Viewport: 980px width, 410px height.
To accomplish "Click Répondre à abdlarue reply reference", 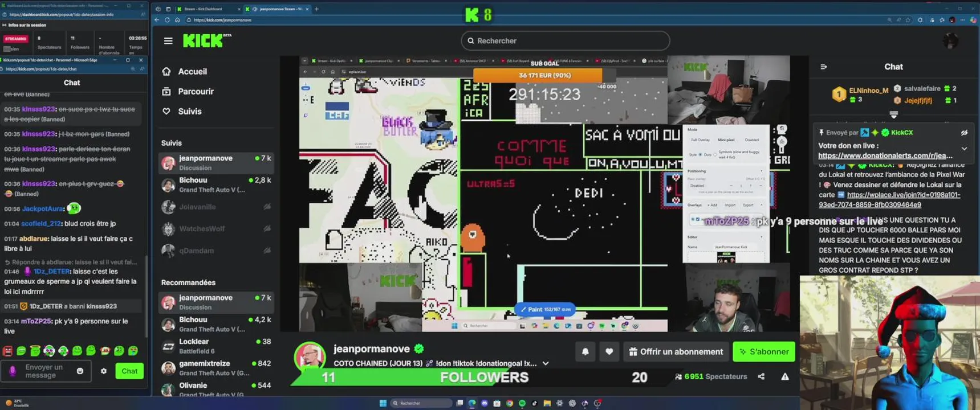I will click(71, 262).
